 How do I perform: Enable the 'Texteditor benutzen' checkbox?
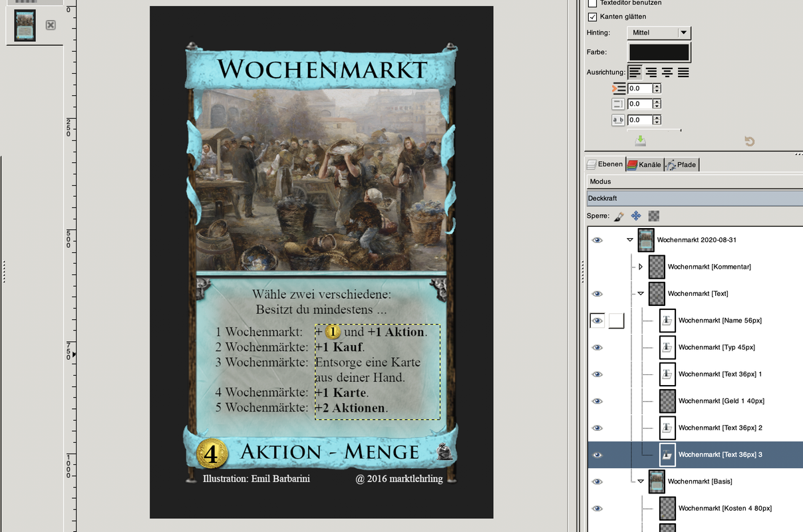[x=592, y=3]
